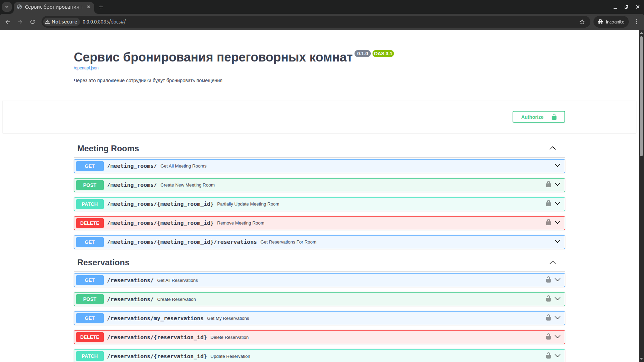This screenshot has width=644, height=362.
Task: Click lock icon on Create Reservation endpoint
Action: [x=548, y=299]
